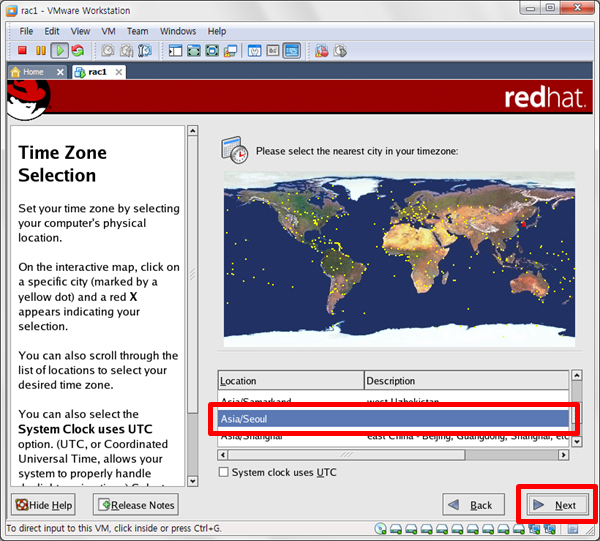This screenshot has width=600, height=541.
Task: Click the help panel vertical scrollbar thumb
Action: click(x=192, y=274)
